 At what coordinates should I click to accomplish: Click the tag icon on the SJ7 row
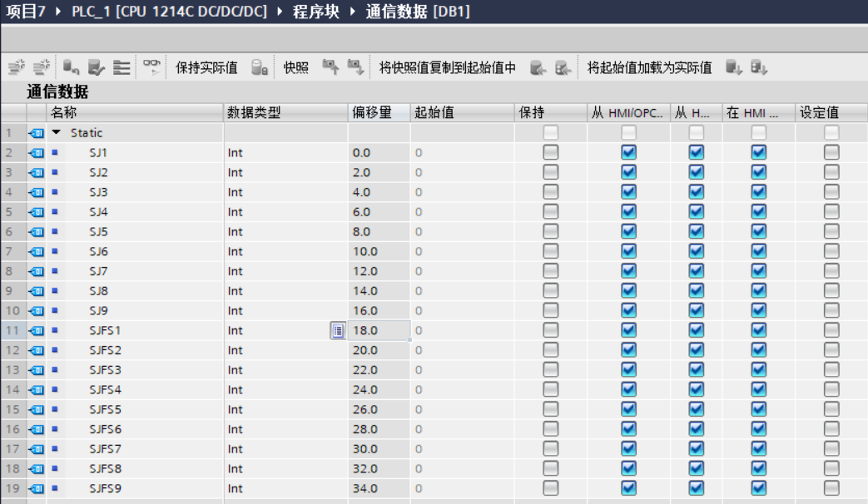coord(37,272)
